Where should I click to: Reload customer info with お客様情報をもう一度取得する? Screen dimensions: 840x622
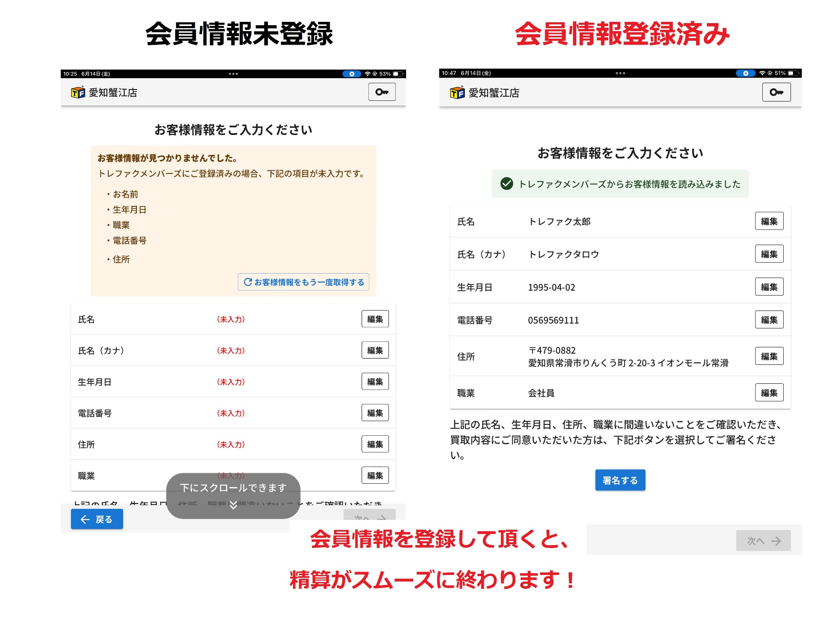(x=304, y=282)
